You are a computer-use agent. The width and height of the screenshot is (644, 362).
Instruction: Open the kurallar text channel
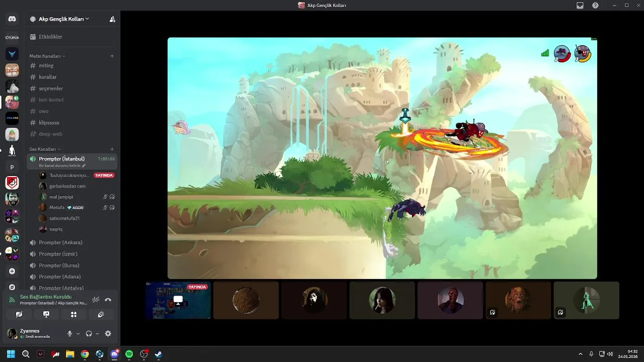(x=72, y=77)
